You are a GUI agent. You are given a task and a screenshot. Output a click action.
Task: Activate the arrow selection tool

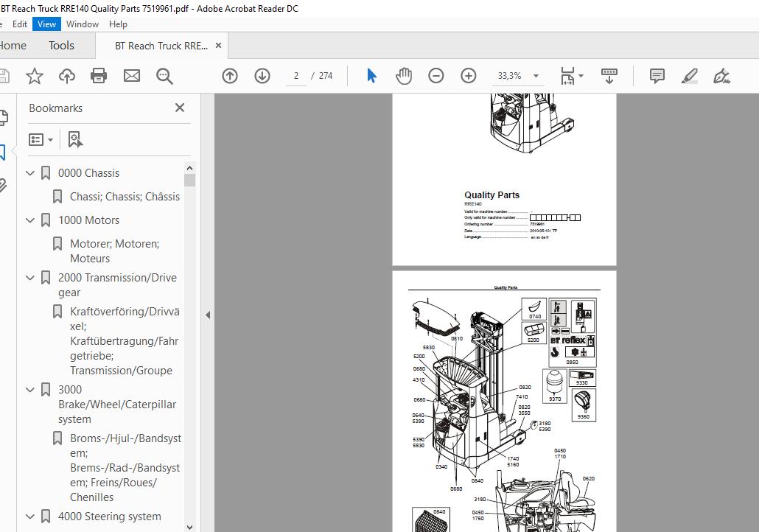(371, 76)
